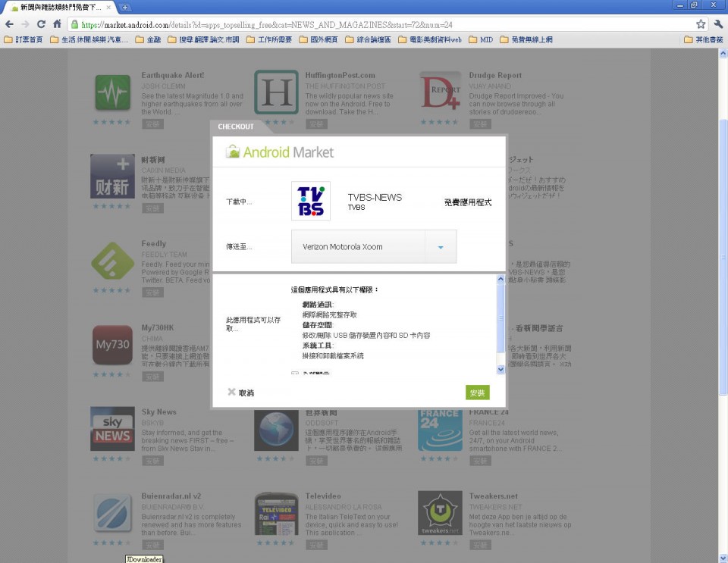Click the CHECKOUT tab label
Image resolution: width=728 pixels, height=563 pixels.
click(x=236, y=127)
